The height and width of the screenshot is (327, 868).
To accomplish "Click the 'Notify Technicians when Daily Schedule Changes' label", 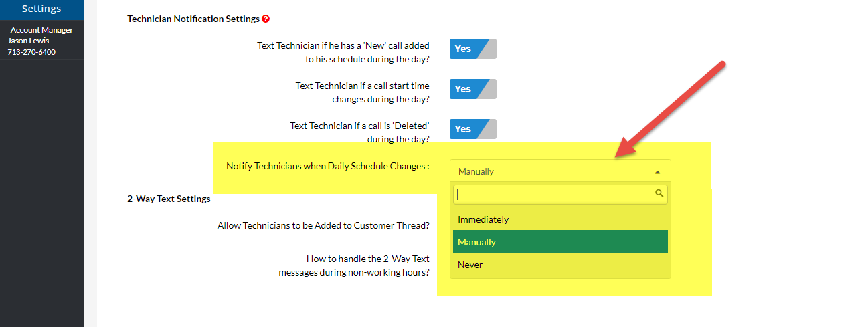I will (x=327, y=166).
